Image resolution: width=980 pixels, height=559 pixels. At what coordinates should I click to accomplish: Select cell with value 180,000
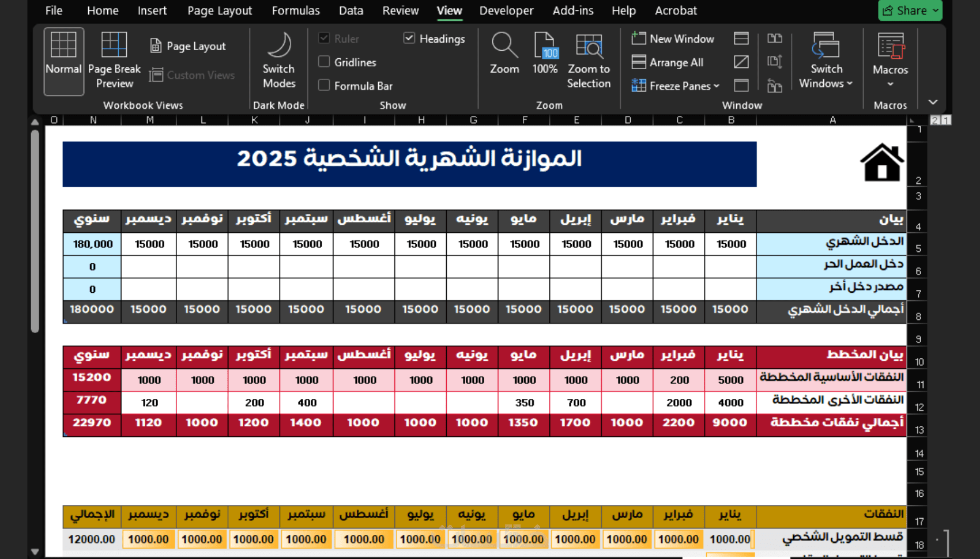pyautogui.click(x=92, y=244)
